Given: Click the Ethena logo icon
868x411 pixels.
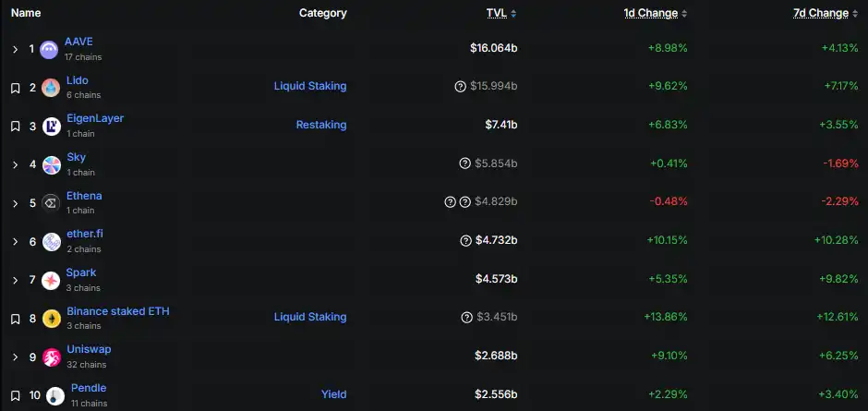Looking at the screenshot, I should (51, 203).
